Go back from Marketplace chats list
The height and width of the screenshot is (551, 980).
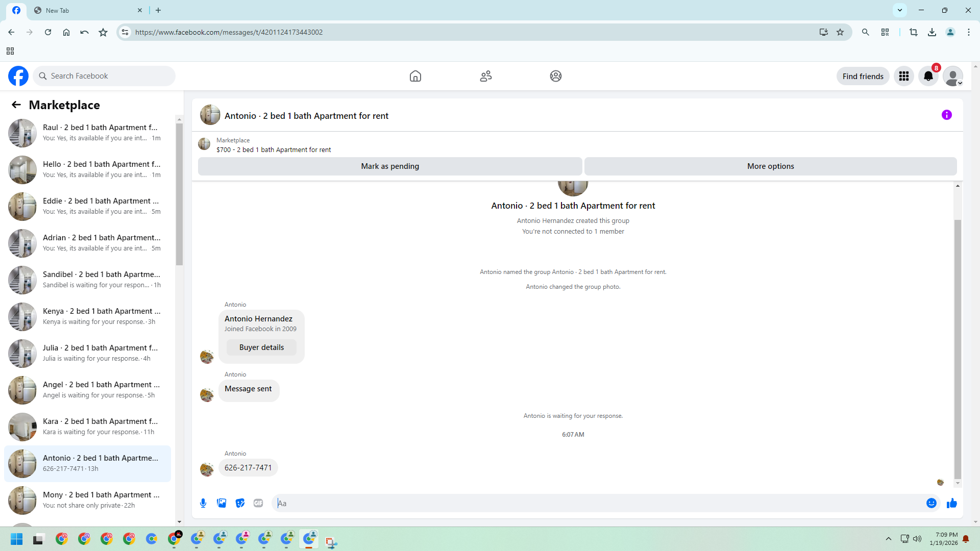[16, 105]
